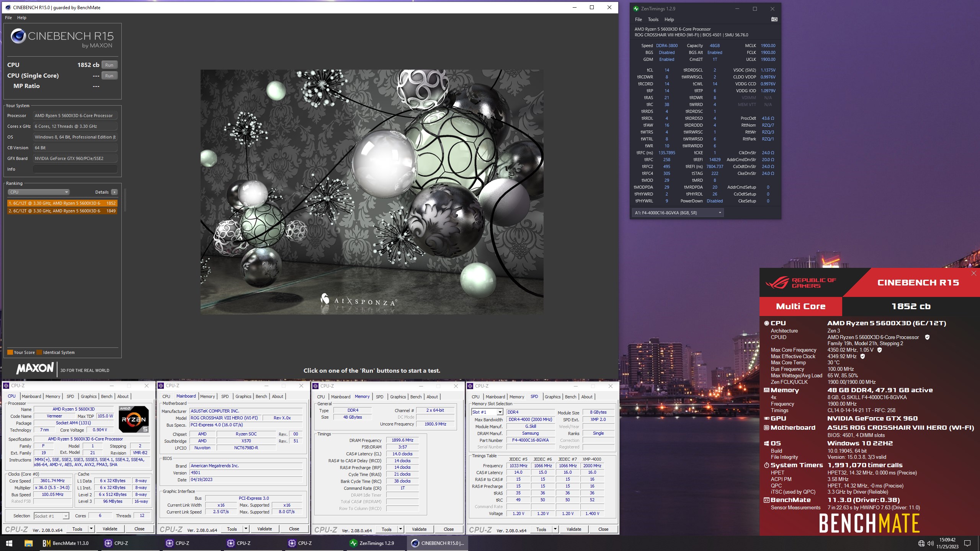Click Close in Memory CPU-Z window
The width and height of the screenshot is (980, 551).
pyautogui.click(x=449, y=530)
